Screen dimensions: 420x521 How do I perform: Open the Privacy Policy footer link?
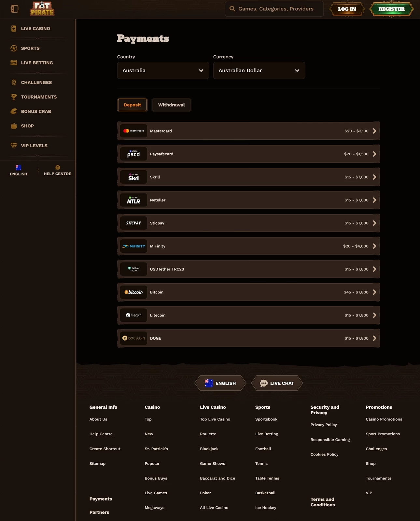(324, 425)
